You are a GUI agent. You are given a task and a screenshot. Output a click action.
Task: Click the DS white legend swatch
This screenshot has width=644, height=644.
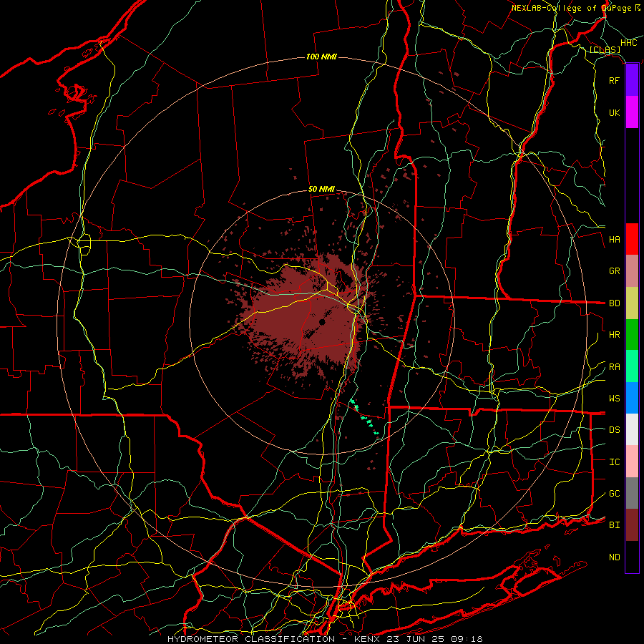click(632, 429)
